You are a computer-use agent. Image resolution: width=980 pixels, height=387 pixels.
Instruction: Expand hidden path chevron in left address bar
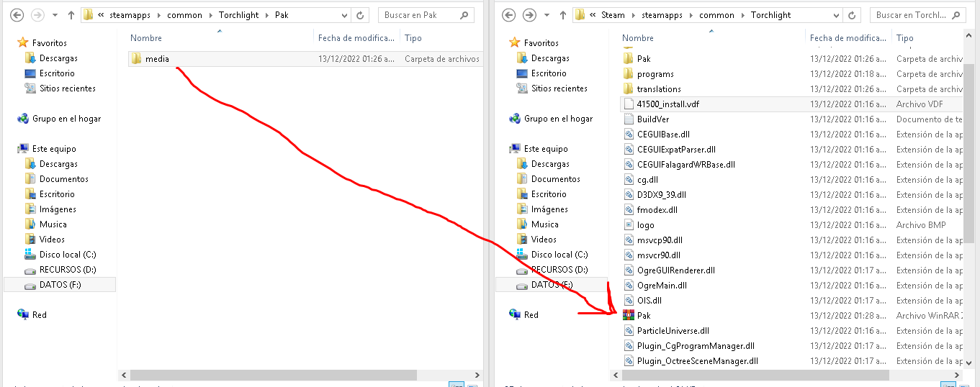click(x=102, y=15)
